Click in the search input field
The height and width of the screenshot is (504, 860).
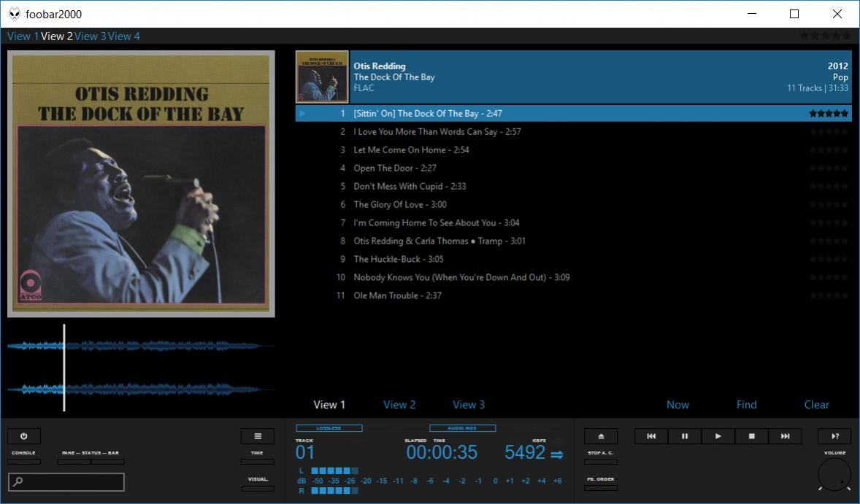click(66, 481)
